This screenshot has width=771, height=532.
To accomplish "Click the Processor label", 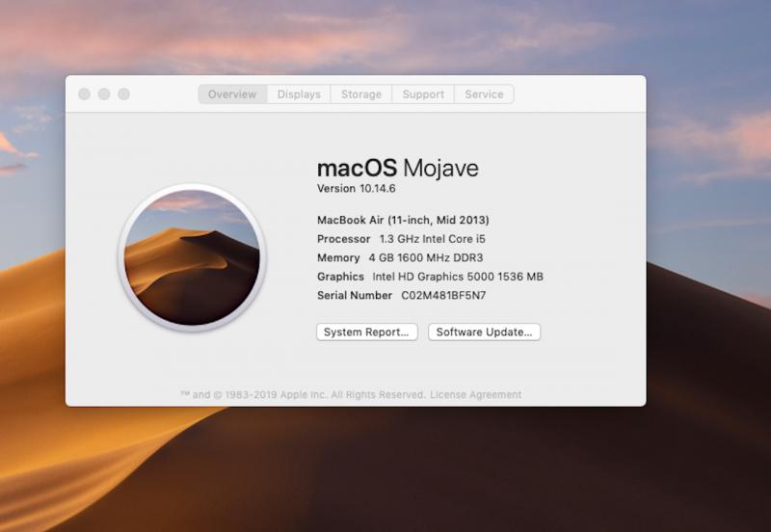I will click(344, 239).
